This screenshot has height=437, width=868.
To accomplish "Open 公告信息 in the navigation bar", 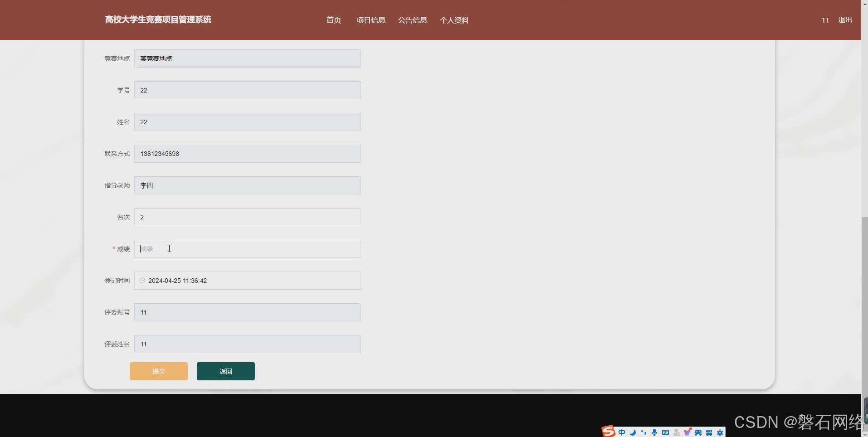I will coord(413,20).
